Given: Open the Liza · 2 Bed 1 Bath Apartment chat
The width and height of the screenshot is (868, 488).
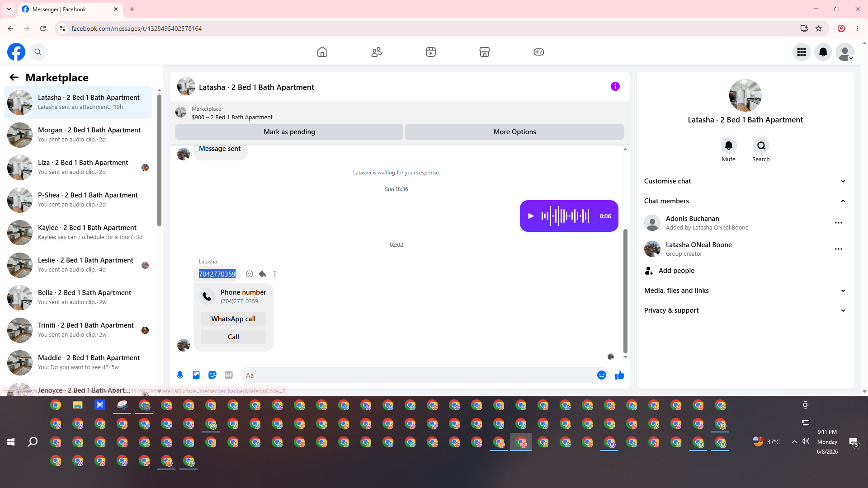Looking at the screenshot, I should 78,167.
